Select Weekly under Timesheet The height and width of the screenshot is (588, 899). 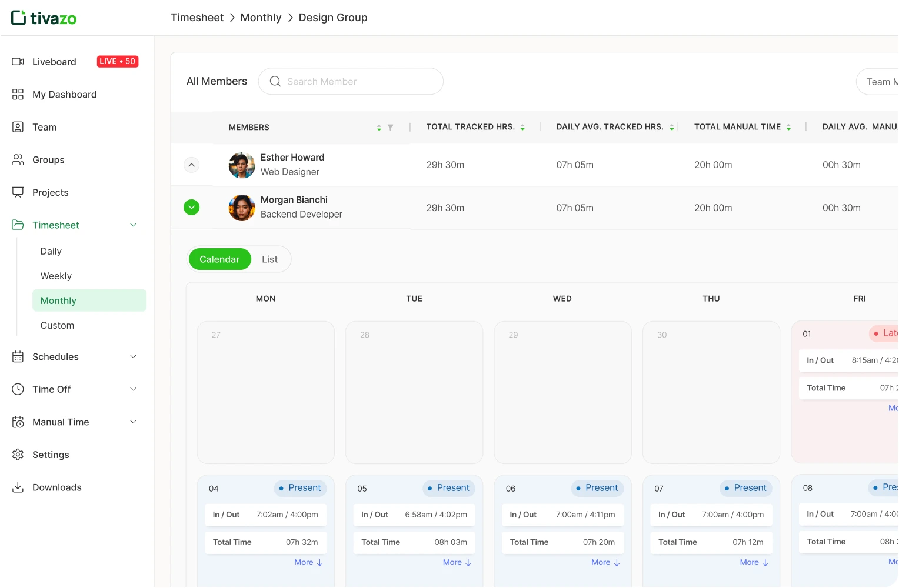(56, 276)
